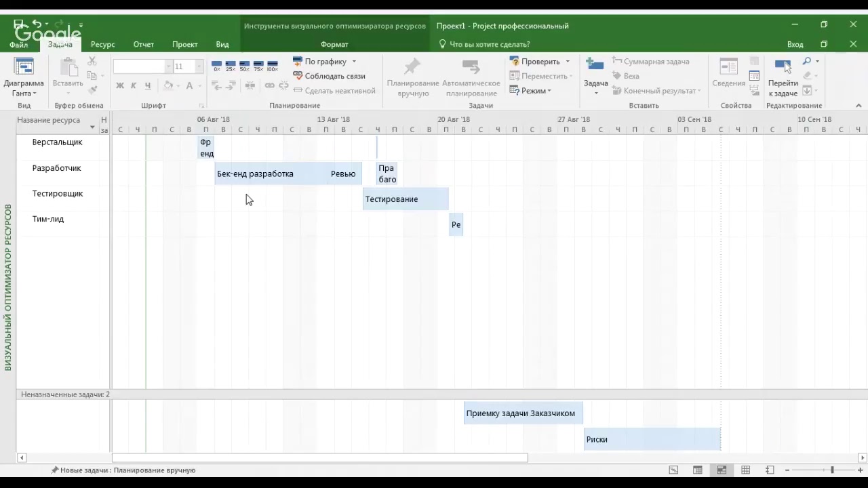Image resolution: width=868 pixels, height=488 pixels.
Task: Click the zoom out minus button
Action: coord(787,470)
